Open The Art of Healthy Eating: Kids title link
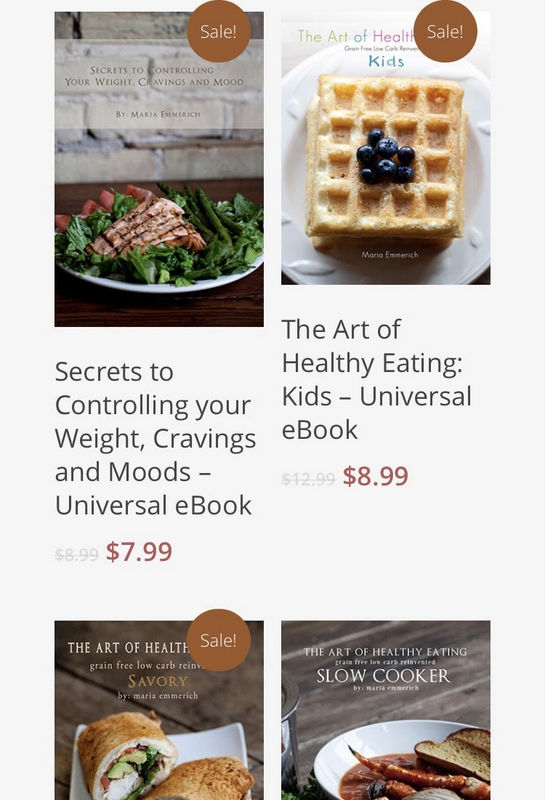 377,379
